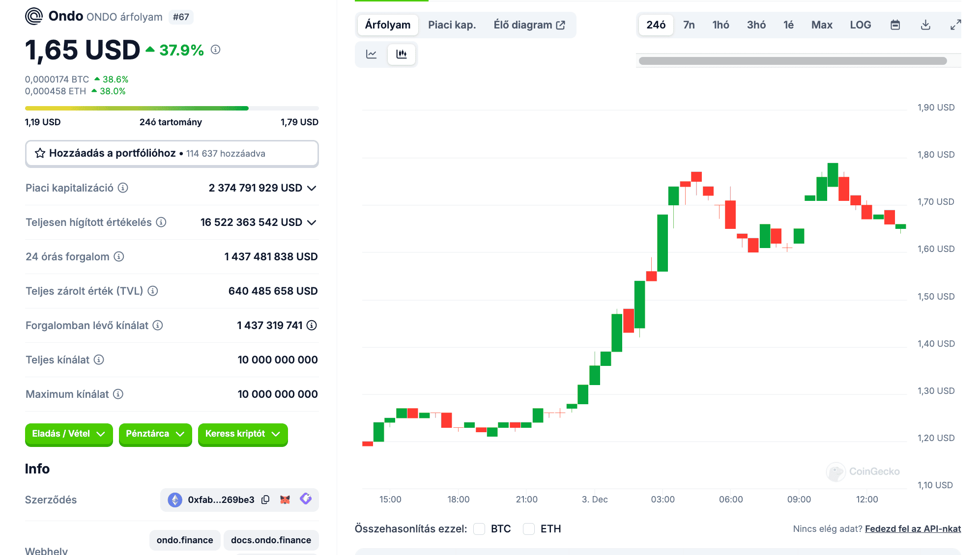Click contract address 0xfab...269be3

pyautogui.click(x=221, y=500)
